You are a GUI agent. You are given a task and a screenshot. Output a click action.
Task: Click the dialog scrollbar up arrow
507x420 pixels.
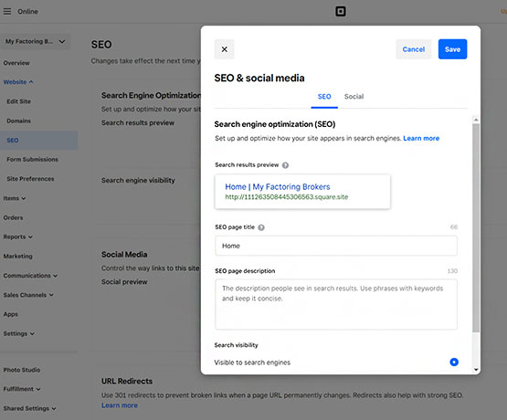(x=476, y=120)
